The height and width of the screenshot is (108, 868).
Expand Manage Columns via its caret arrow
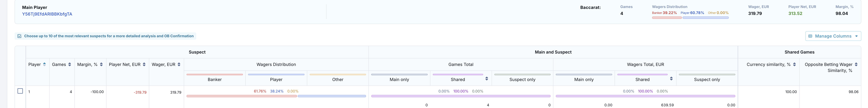[x=856, y=36]
